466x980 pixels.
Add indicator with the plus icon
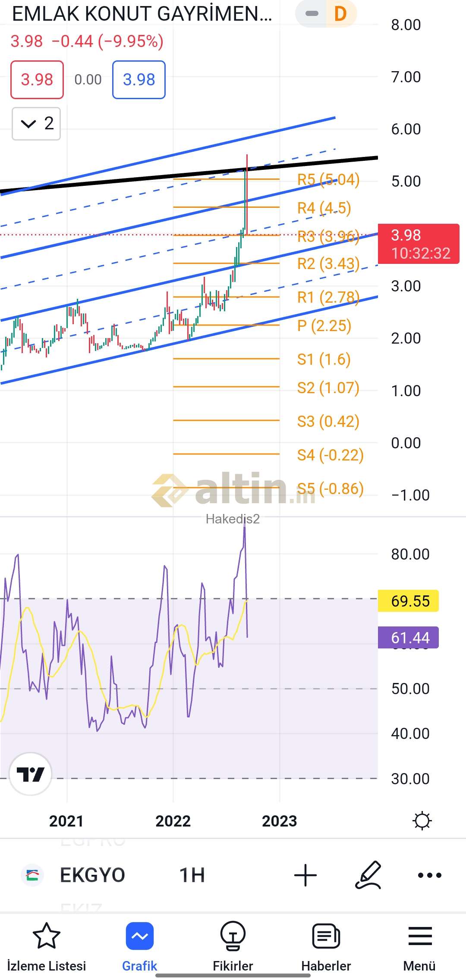305,875
